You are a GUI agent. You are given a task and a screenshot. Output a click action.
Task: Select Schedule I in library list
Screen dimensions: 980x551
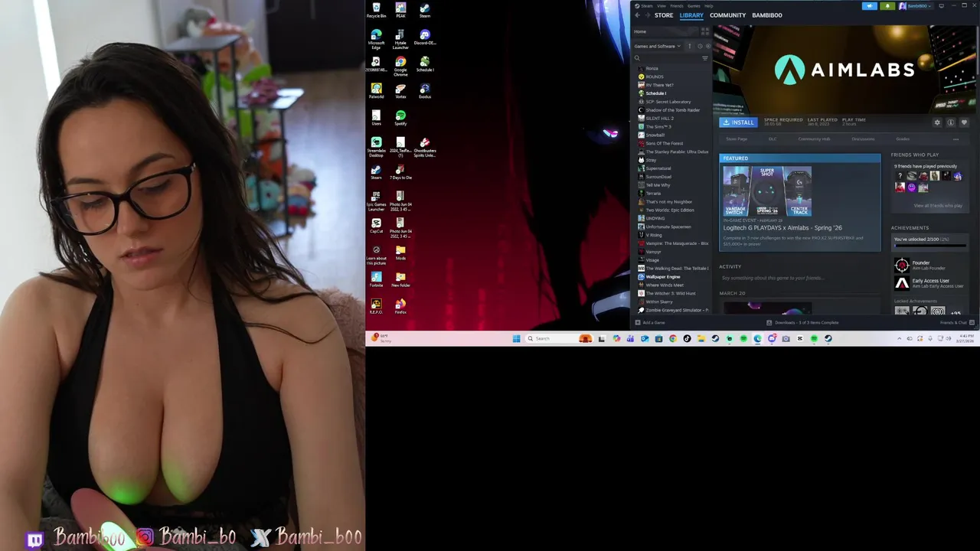[655, 93]
